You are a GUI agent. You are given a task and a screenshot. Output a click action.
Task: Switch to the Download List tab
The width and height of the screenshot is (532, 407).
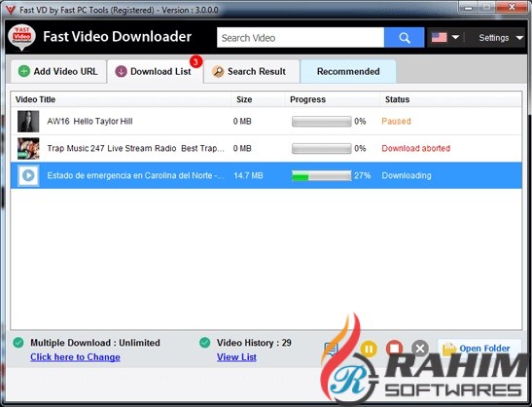[155, 71]
